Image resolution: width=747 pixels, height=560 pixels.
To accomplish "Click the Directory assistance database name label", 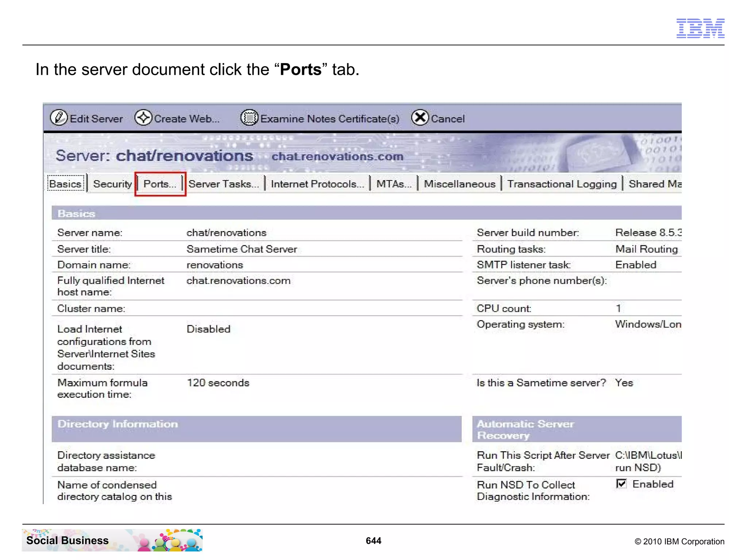I will coord(106,461).
